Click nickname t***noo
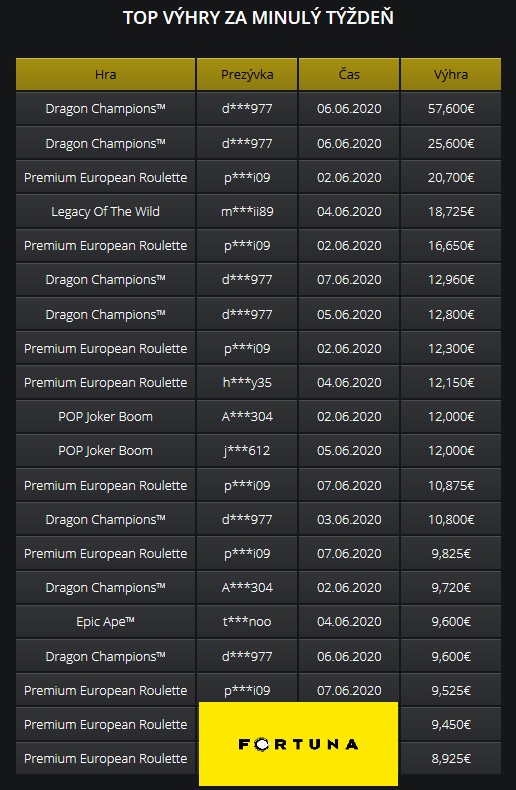 247,622
